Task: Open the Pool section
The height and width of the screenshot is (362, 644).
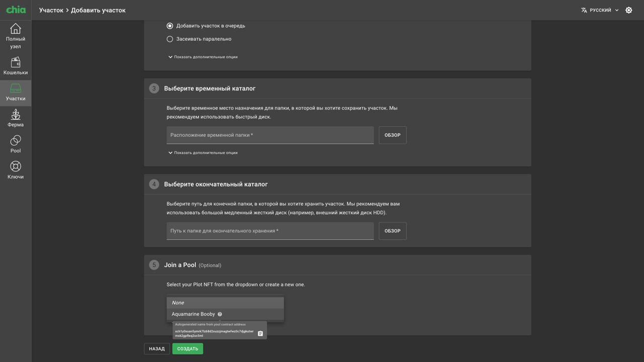Action: 16,144
